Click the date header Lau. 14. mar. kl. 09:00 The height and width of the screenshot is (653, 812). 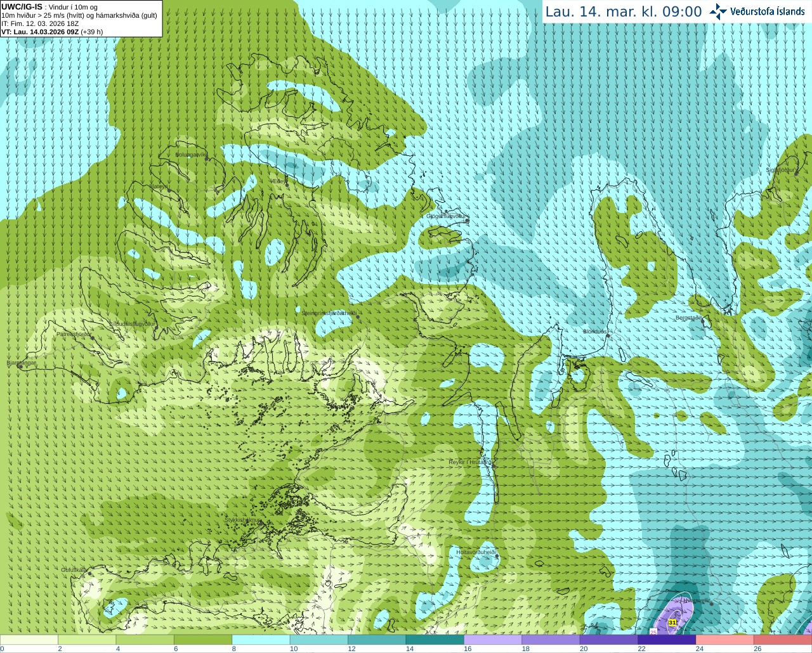pyautogui.click(x=624, y=11)
